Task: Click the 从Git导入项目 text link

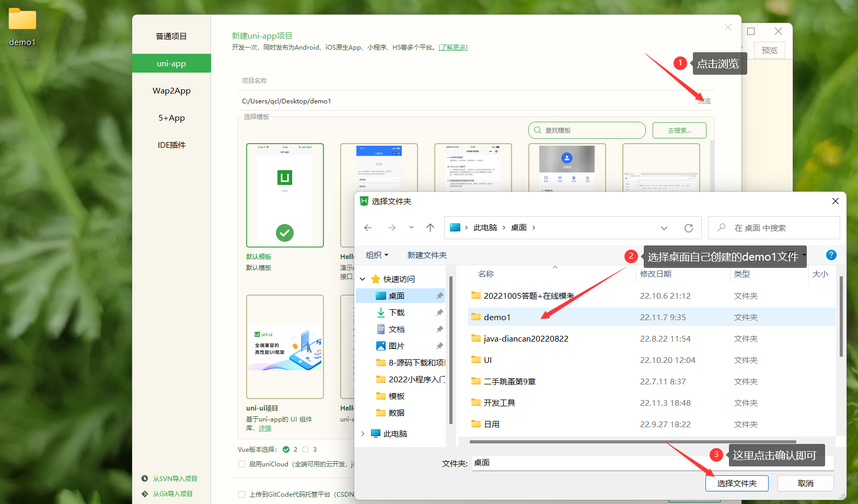Action: (x=172, y=494)
